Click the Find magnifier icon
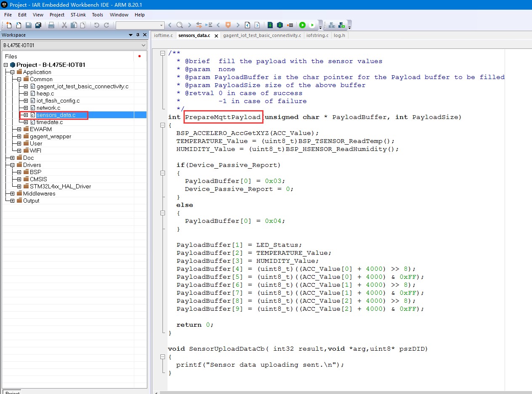532x394 pixels. (179, 25)
